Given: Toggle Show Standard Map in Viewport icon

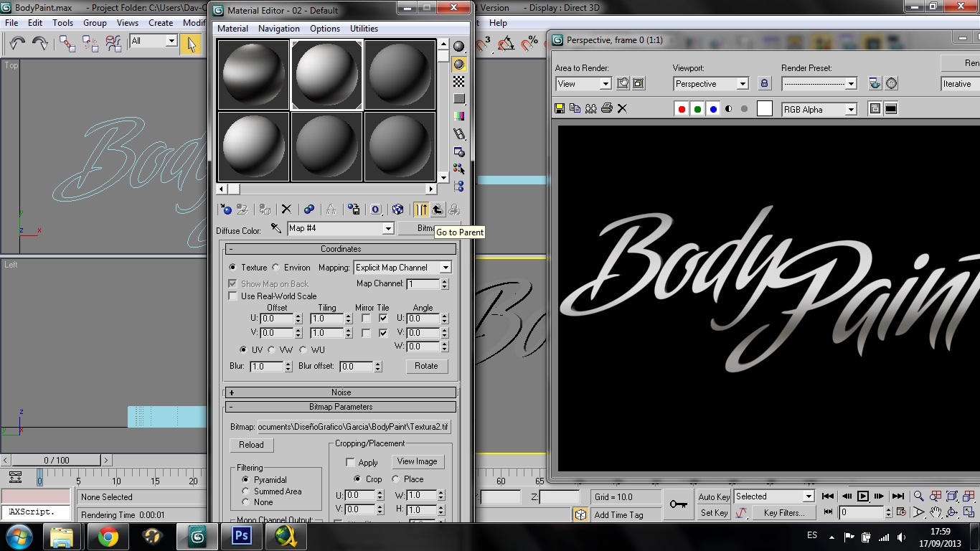Looking at the screenshot, I should (x=398, y=209).
